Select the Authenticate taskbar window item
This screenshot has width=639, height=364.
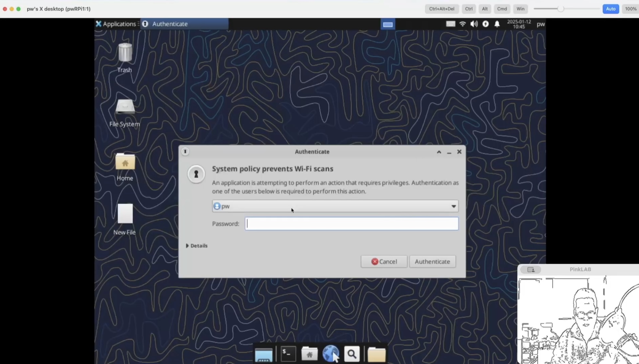[184, 24]
